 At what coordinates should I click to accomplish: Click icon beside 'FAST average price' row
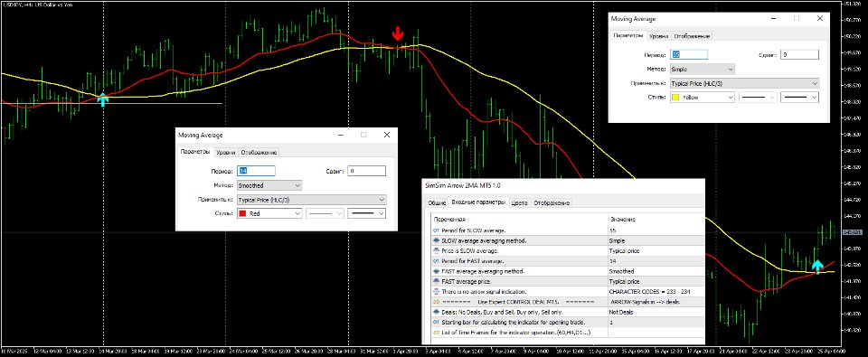point(436,282)
